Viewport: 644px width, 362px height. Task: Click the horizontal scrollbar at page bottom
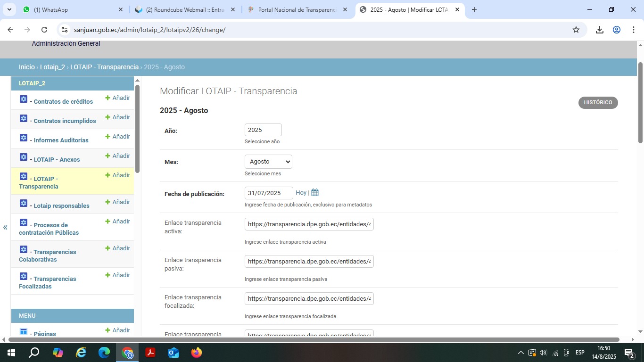pyautogui.click(x=314, y=339)
